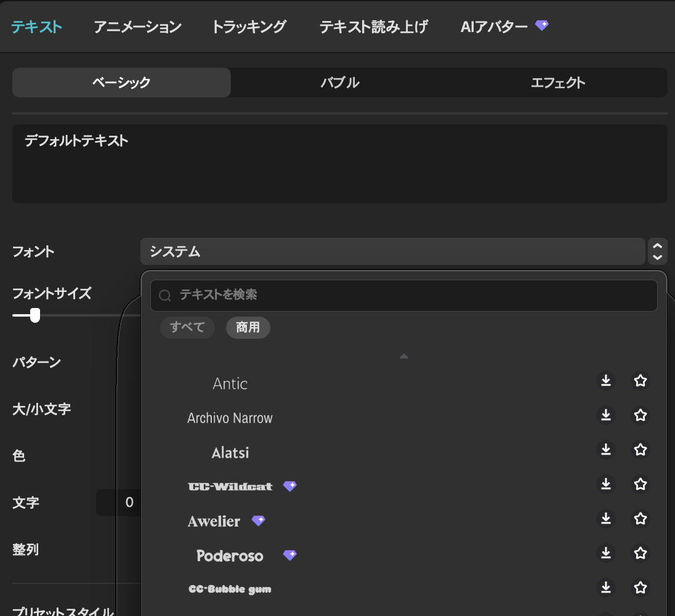Star the CC-Bubble gum font

640,587
